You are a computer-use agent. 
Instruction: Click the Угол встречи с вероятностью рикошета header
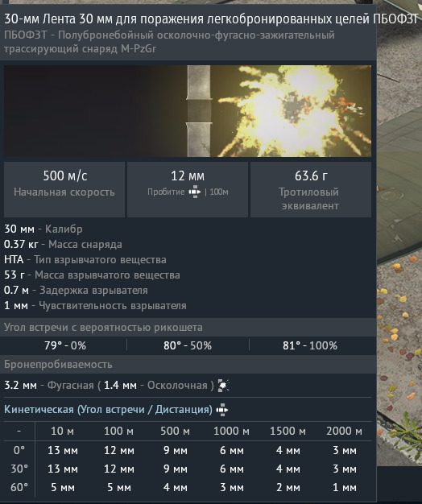pyautogui.click(x=188, y=327)
